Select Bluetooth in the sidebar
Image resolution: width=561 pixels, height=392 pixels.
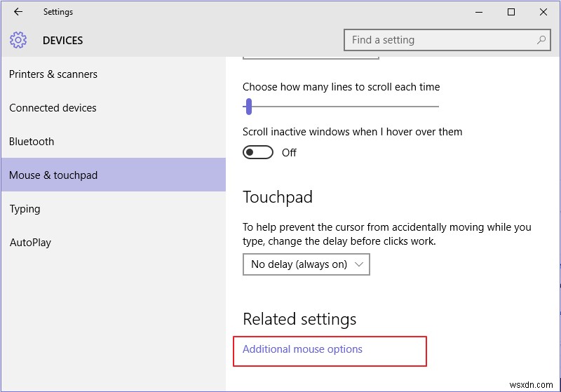113,142
